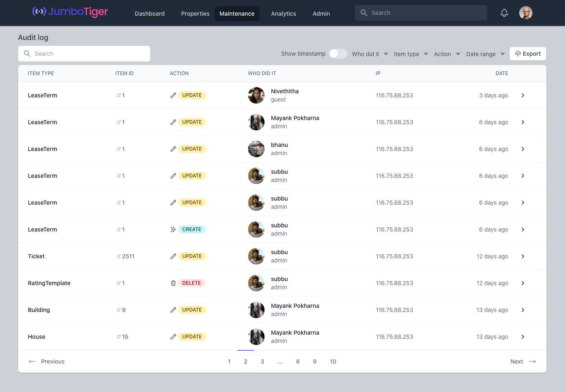Click the WHO DID IT column header
This screenshot has width=565, height=392.
[262, 73]
